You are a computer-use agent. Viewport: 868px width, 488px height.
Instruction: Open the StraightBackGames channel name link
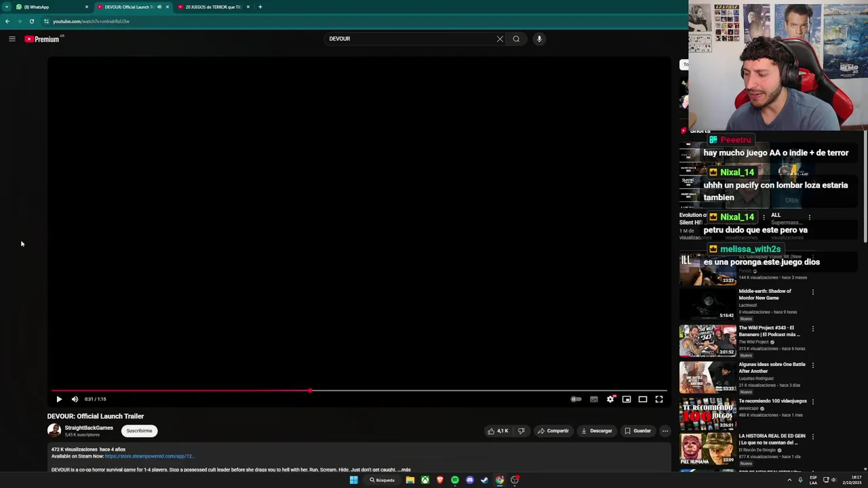(89, 428)
